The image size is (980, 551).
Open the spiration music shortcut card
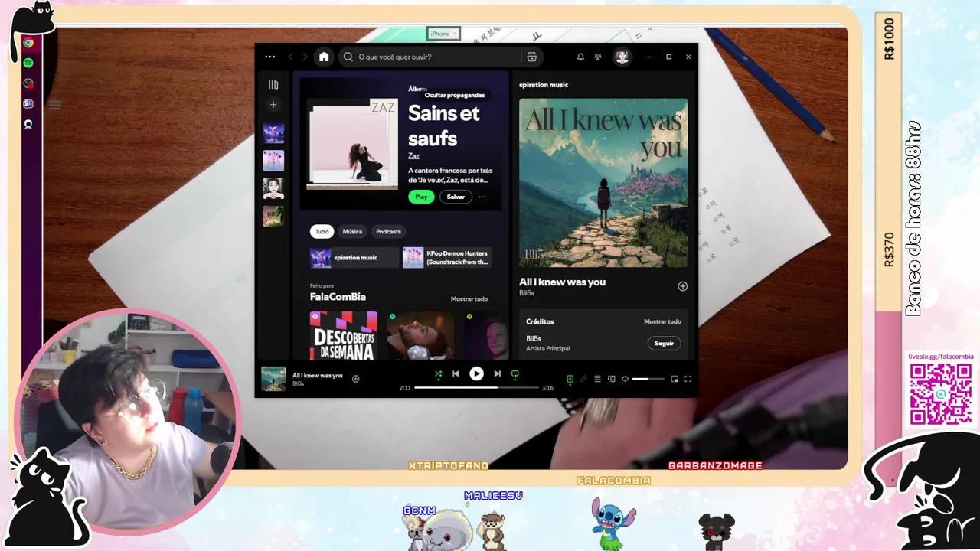click(354, 258)
